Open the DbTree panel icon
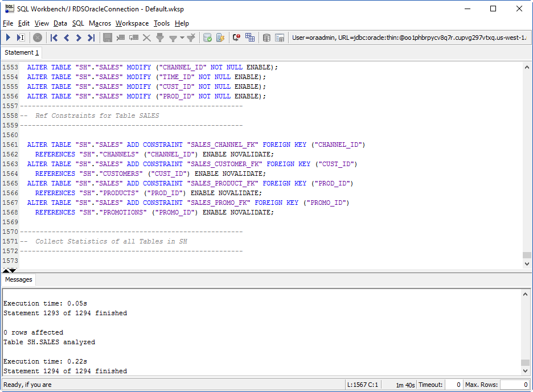 (280, 38)
